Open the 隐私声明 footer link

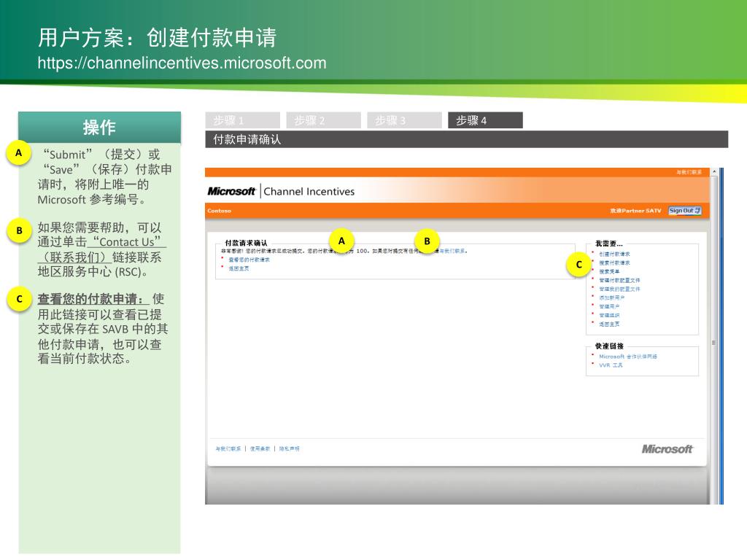pos(289,448)
